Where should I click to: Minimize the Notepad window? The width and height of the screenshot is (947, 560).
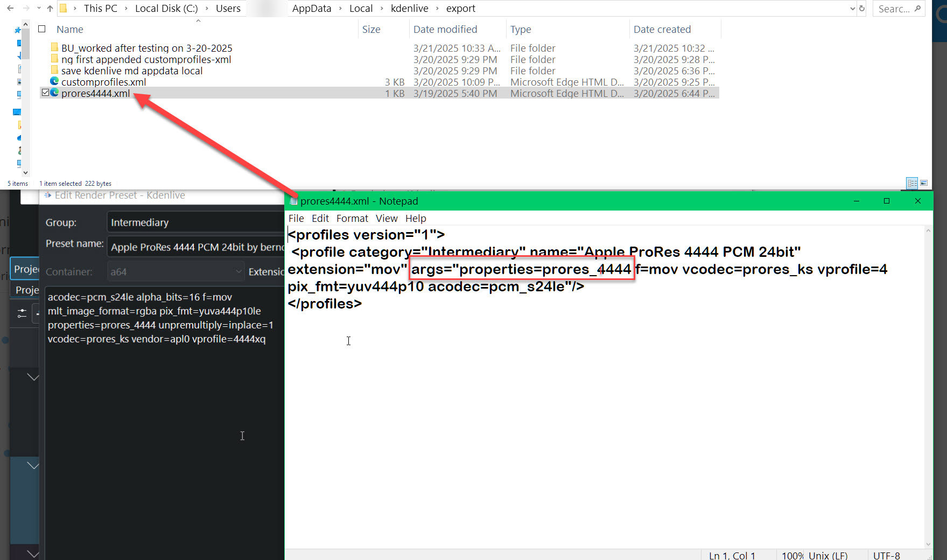tap(857, 201)
